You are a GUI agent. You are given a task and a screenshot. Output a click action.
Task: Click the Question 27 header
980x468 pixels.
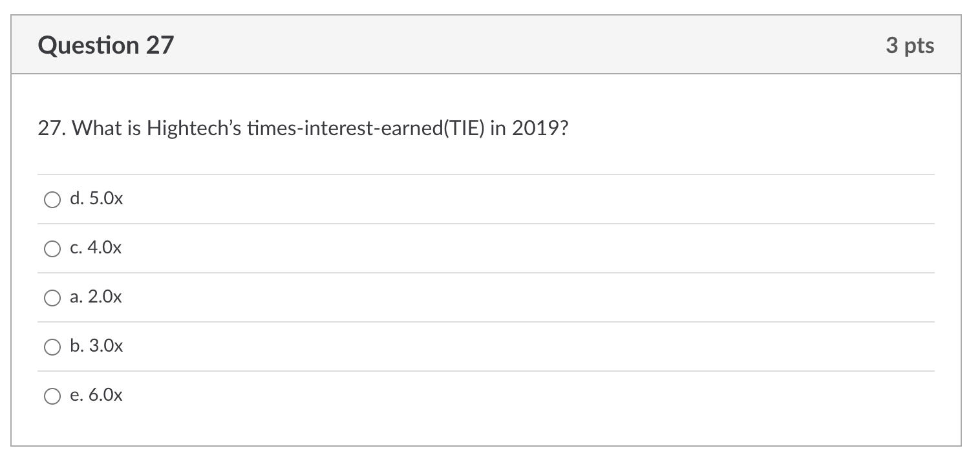click(x=107, y=45)
